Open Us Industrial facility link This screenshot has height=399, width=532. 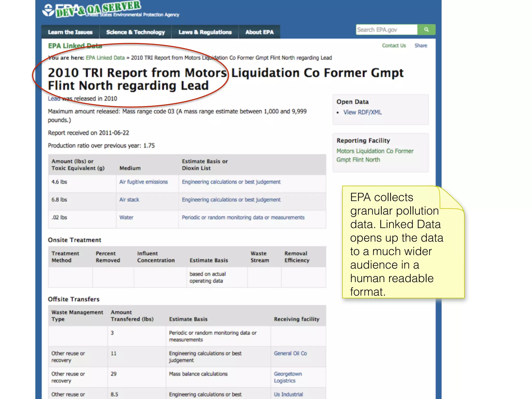tap(288, 394)
